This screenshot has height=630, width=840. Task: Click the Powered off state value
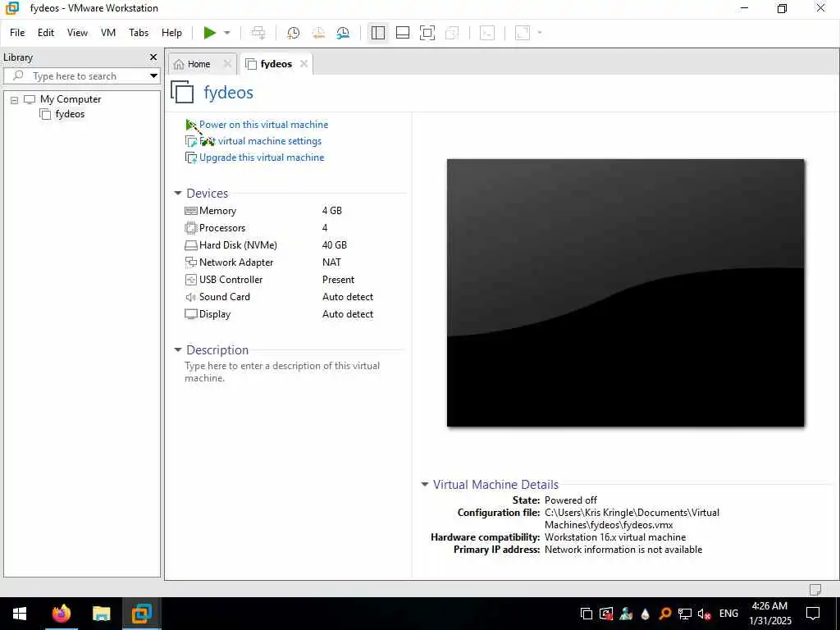pyautogui.click(x=571, y=500)
